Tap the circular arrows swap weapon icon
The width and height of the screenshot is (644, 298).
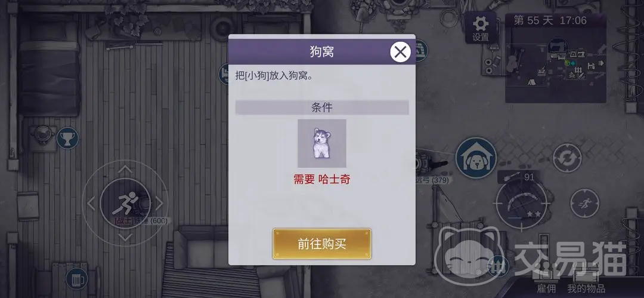567,158
